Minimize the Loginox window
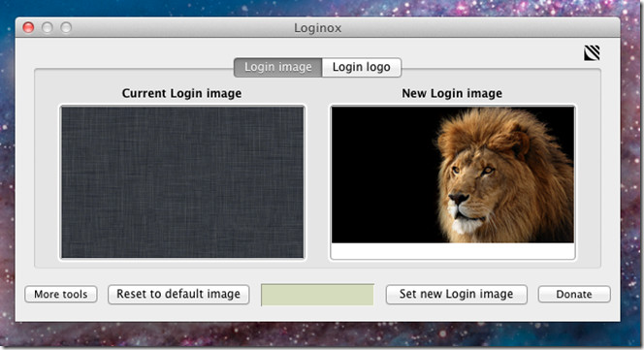This screenshot has width=644, height=350. point(48,27)
